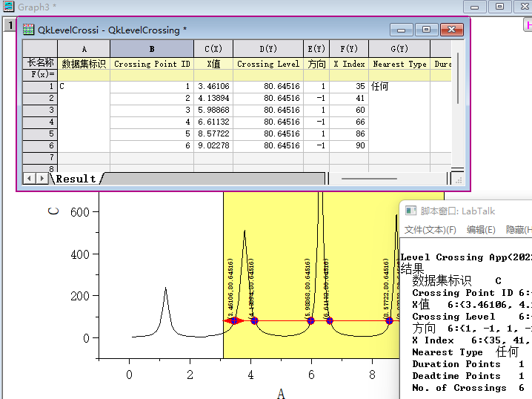Open the 编辑(E) menu in LabTalk
Viewport: 532px width, 399px height.
tap(481, 230)
